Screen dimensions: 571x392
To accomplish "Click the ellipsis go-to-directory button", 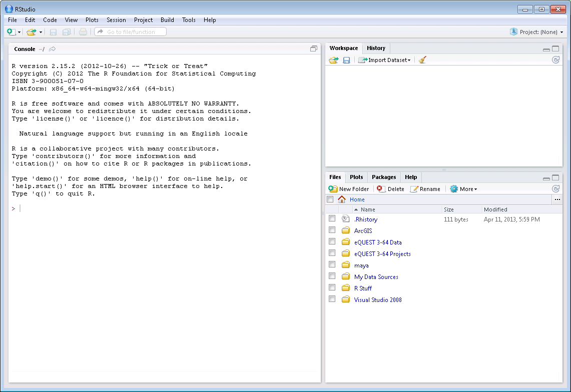I will pyautogui.click(x=557, y=199).
